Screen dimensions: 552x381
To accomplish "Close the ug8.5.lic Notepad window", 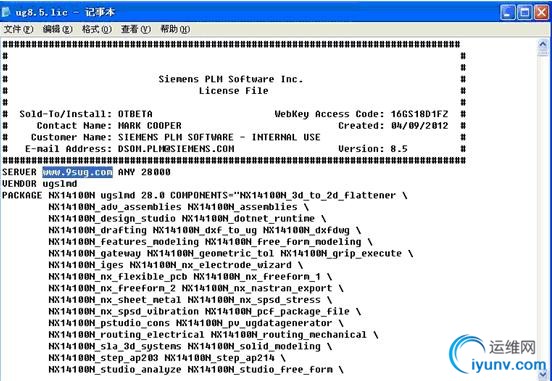I will (541, 13).
